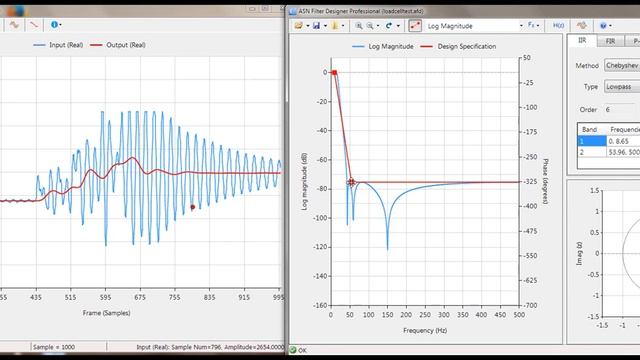Select band 1 row in the band table
640x360 pixels.
click(609, 141)
